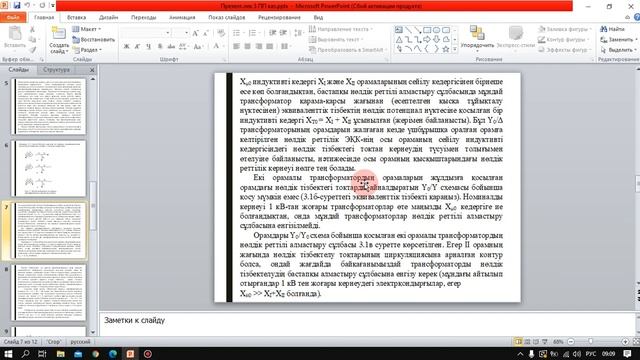
Task: Select the right arrow shape in gallery
Action: click(x=427, y=40)
